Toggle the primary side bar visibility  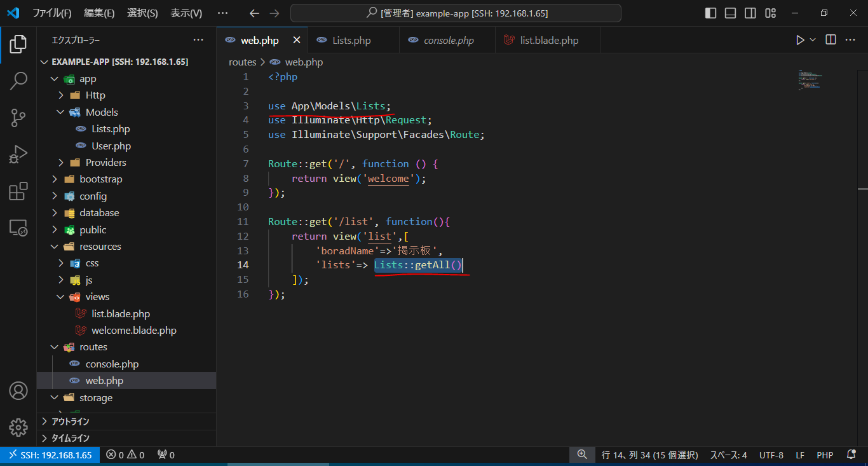pos(711,13)
